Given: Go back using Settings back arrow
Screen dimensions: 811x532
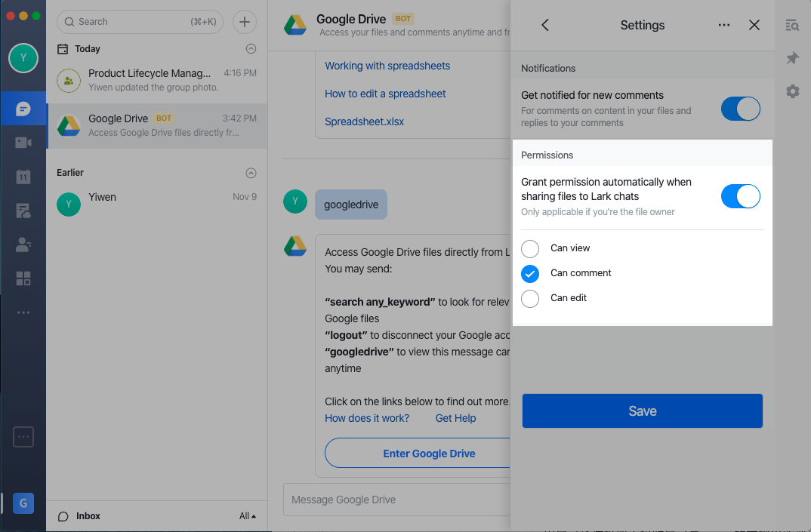Looking at the screenshot, I should [x=545, y=25].
